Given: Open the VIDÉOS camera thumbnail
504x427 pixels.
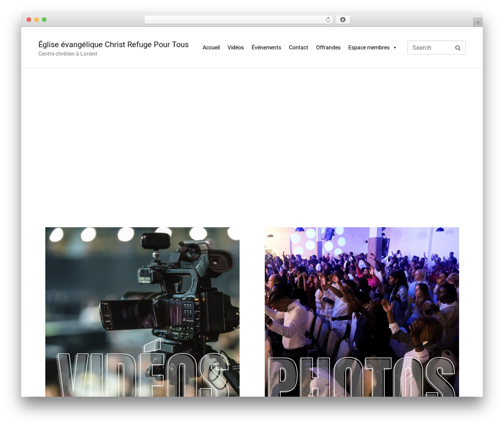Looking at the screenshot, I should [142, 312].
